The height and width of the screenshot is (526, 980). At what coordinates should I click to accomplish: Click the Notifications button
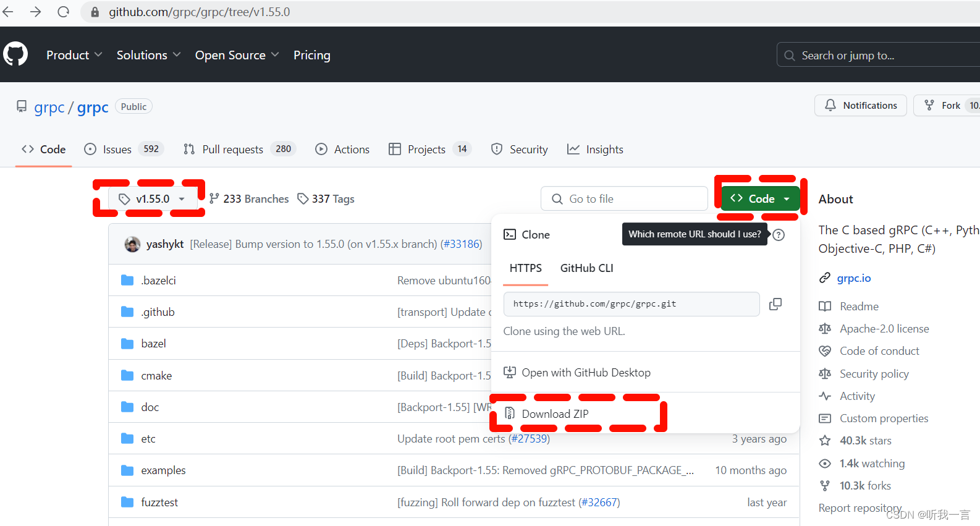tap(861, 105)
